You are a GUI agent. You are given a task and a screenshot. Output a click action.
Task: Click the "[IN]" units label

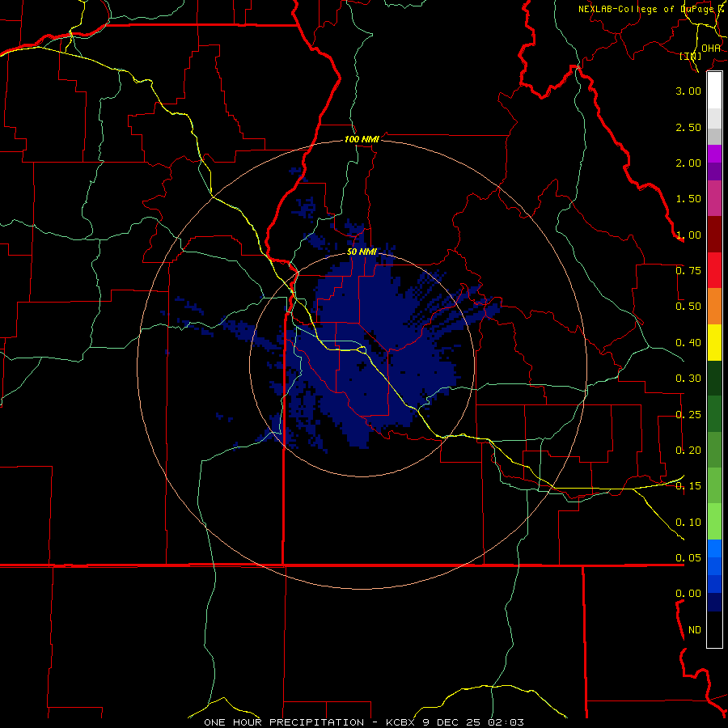[691, 56]
